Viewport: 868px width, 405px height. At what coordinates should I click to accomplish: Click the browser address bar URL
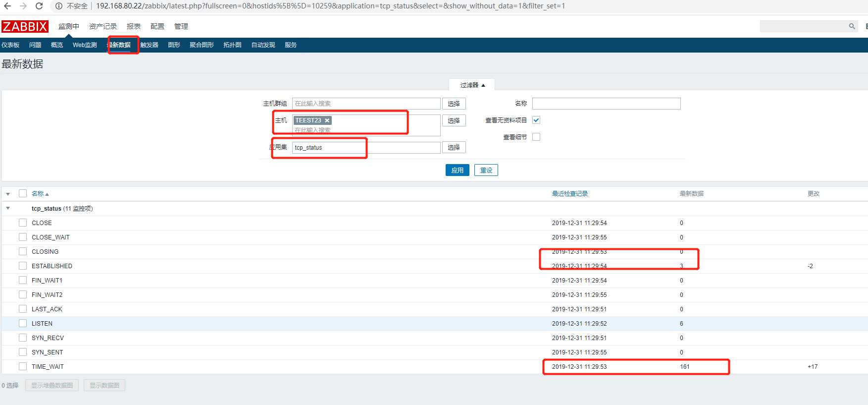point(330,6)
